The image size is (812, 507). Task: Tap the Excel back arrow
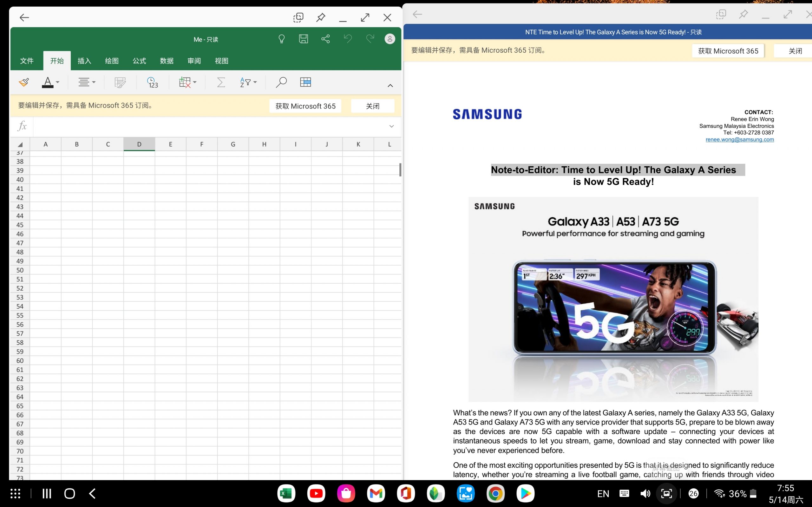[24, 17]
